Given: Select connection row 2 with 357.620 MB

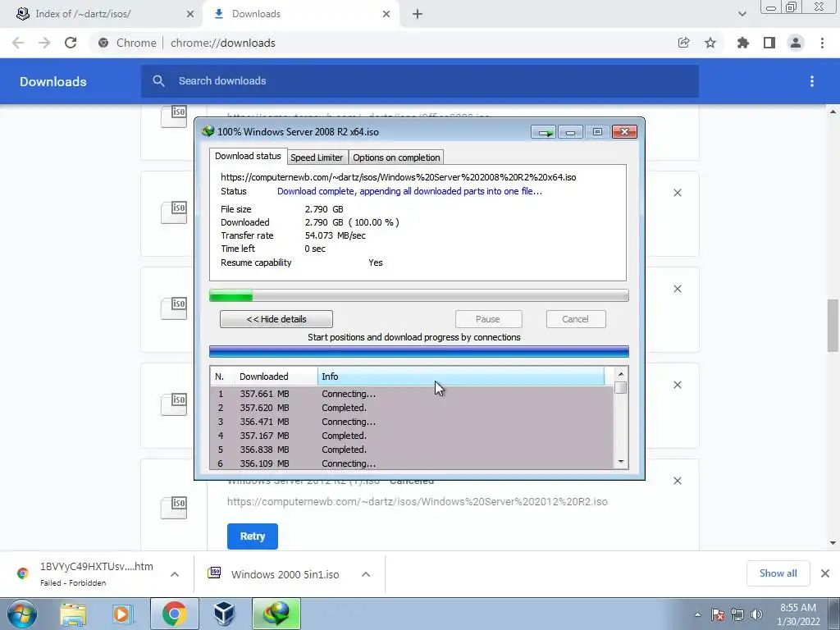Looking at the screenshot, I should [x=412, y=408].
